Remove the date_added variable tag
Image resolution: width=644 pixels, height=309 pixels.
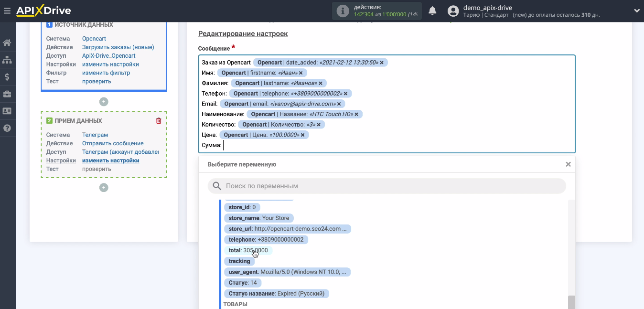(382, 63)
